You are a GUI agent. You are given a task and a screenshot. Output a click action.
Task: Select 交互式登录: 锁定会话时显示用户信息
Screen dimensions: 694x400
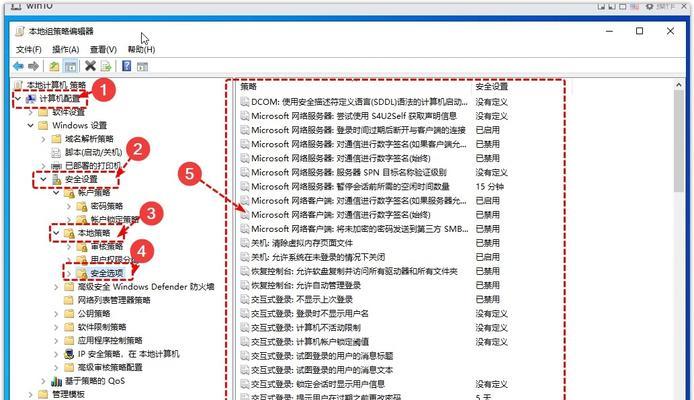[318, 385]
